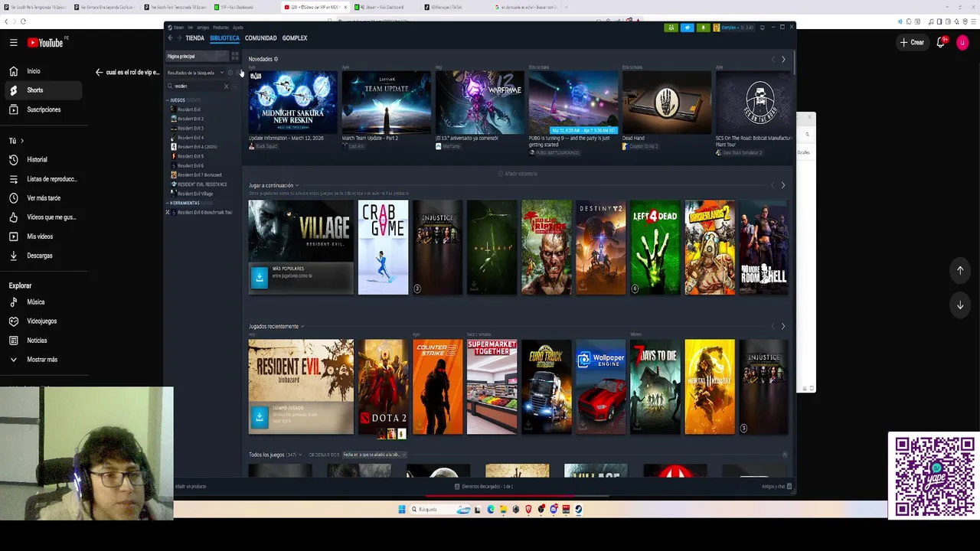Click the Steam icon on the Windows taskbar
The height and width of the screenshot is (551, 980).
[578, 510]
